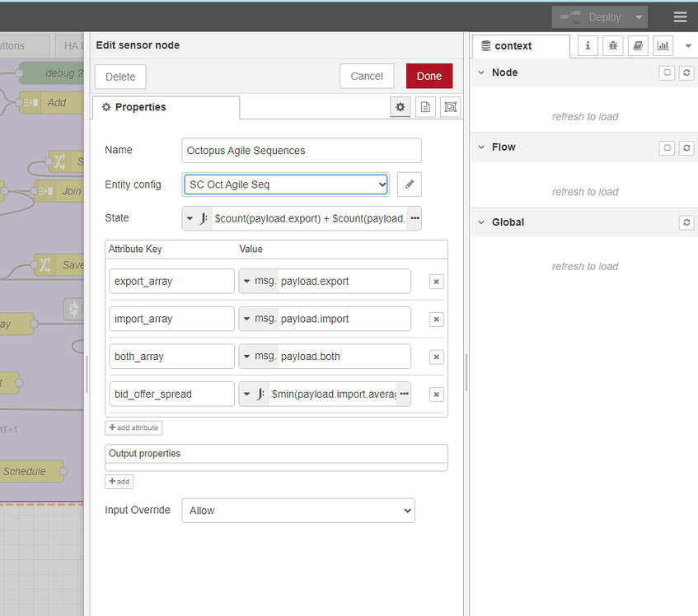Switch to the Properties tab
698x616 pixels.
coord(165,107)
